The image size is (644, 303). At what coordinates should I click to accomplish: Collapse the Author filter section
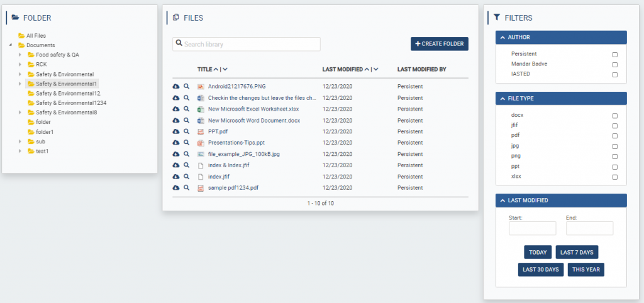(x=503, y=38)
